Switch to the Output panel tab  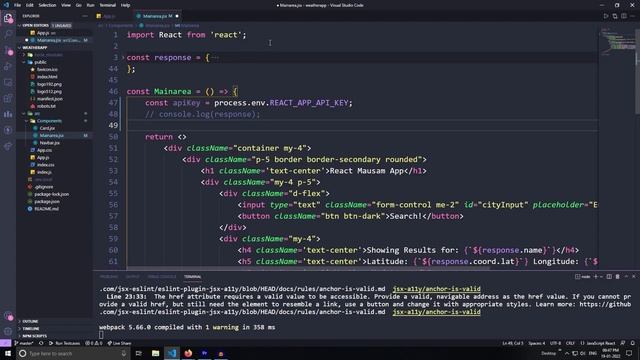132,276
